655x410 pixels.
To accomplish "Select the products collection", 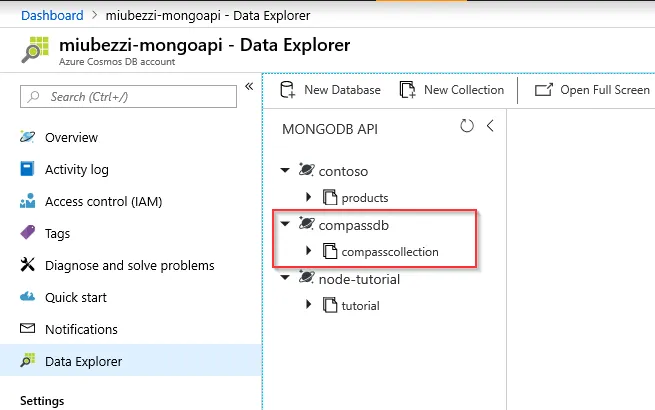I will 365,198.
